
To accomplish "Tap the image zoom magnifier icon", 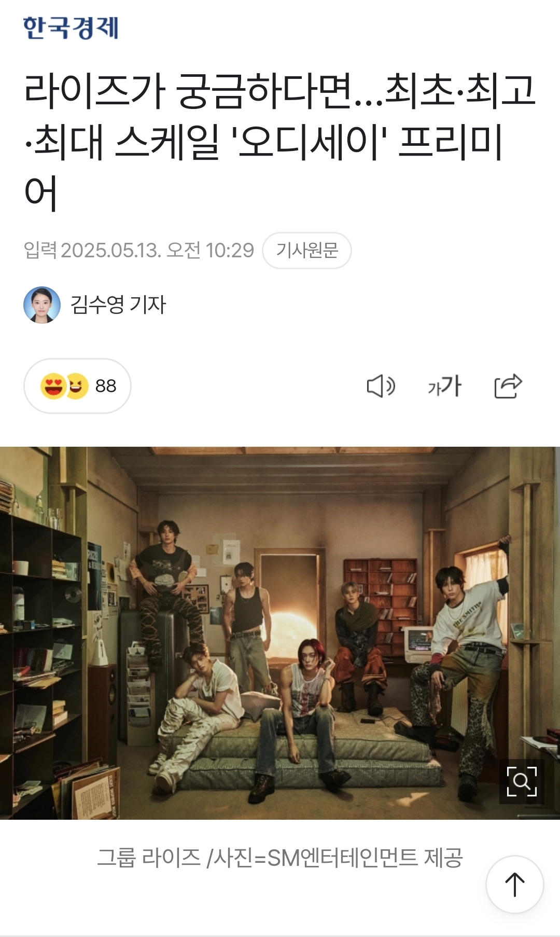I will pos(522,781).
